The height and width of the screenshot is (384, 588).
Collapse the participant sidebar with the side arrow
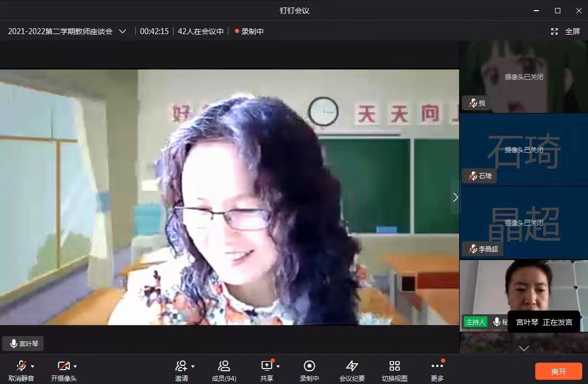click(x=455, y=197)
